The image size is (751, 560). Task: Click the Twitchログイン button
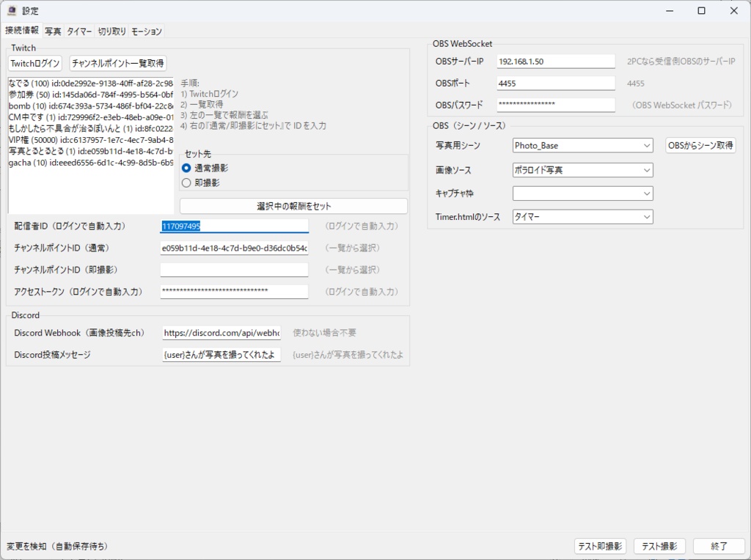click(x=35, y=63)
